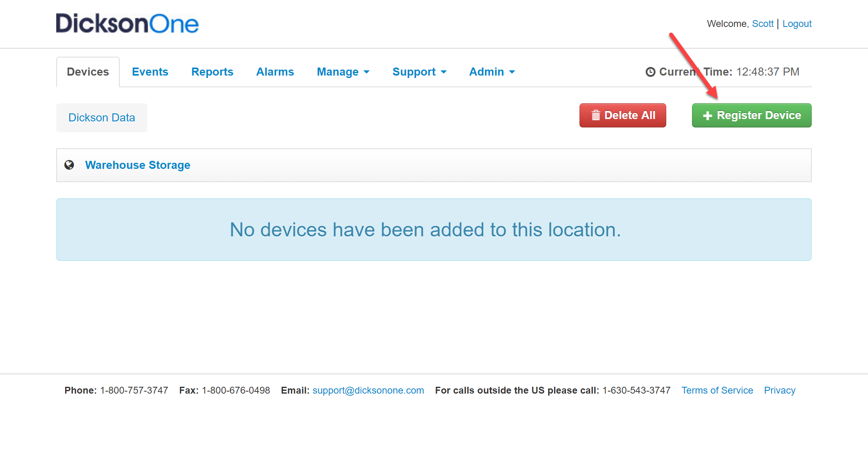Click the DicksonOne logo
The width and height of the screenshot is (868, 472).
[x=127, y=23]
